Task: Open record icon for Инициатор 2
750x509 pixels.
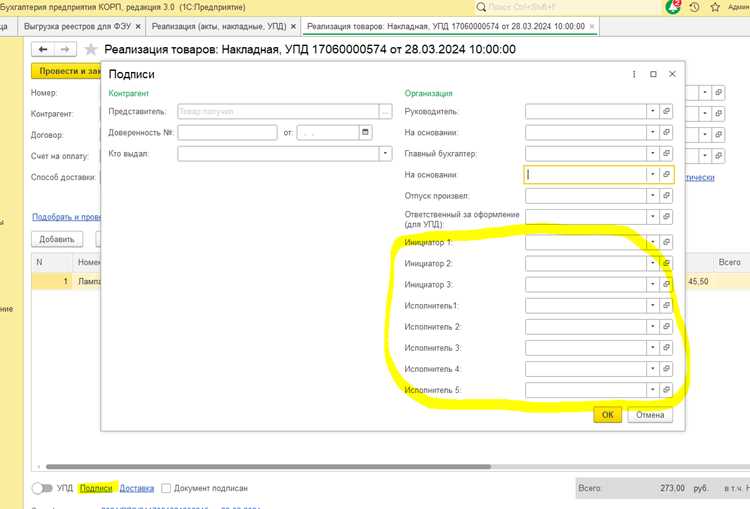Action: pos(666,263)
